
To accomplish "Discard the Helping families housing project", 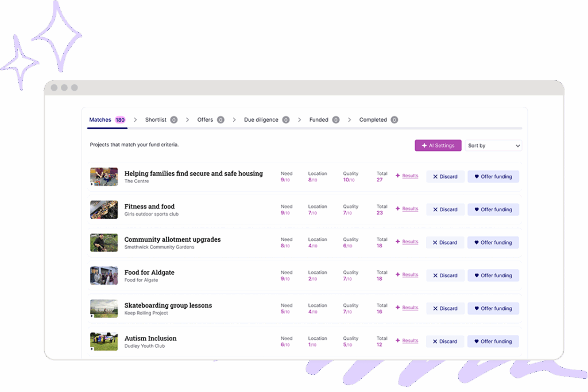I will (445, 177).
